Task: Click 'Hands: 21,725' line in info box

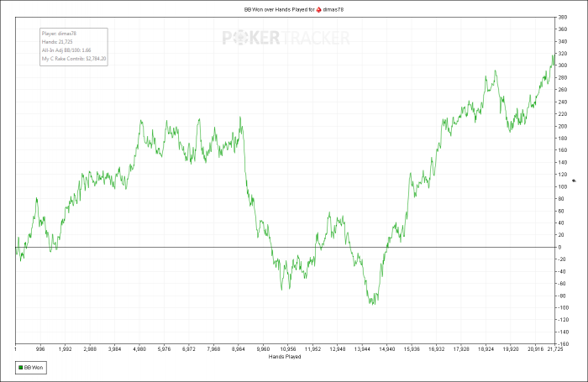Action: [x=57, y=42]
